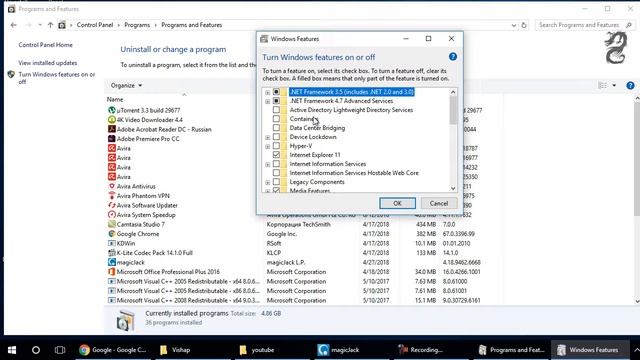Click the Microsoft Office Professional Plus icon
Image resolution: width=640 pixels, height=360 pixels.
coord(111,271)
